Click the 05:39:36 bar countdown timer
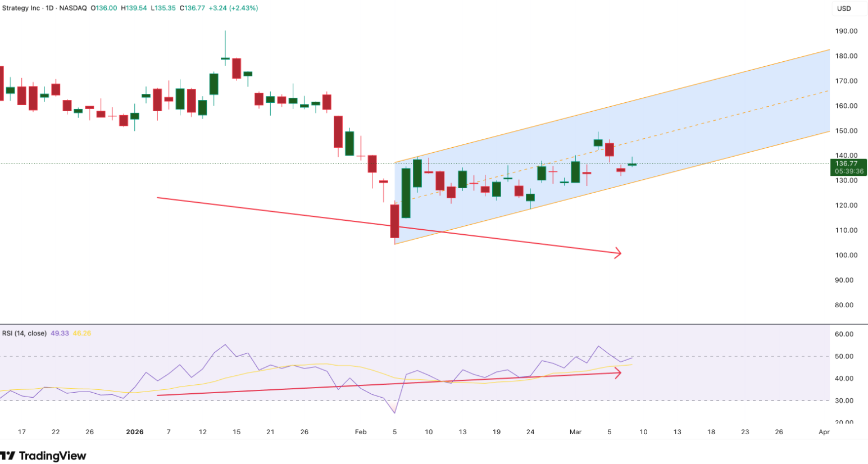Screen dimensions: 868x464 pyautogui.click(x=848, y=171)
